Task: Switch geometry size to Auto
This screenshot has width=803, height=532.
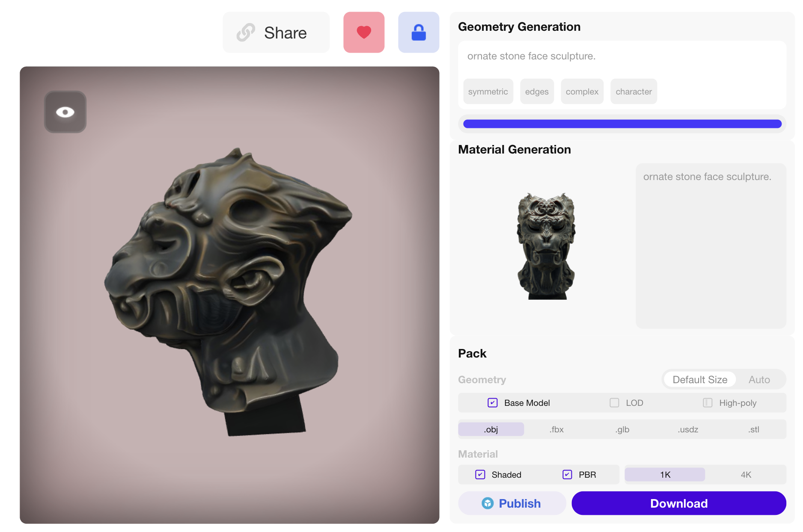Action: click(759, 380)
